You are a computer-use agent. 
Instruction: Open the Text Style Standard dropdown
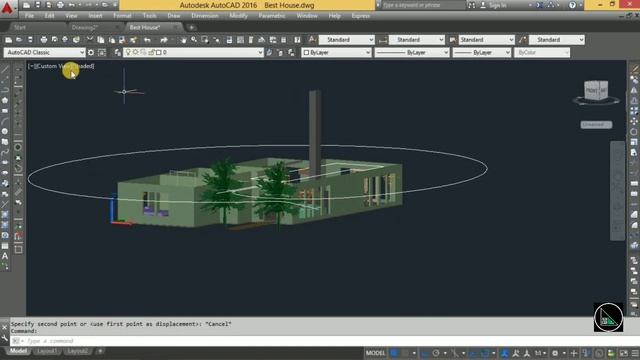[x=347, y=40]
